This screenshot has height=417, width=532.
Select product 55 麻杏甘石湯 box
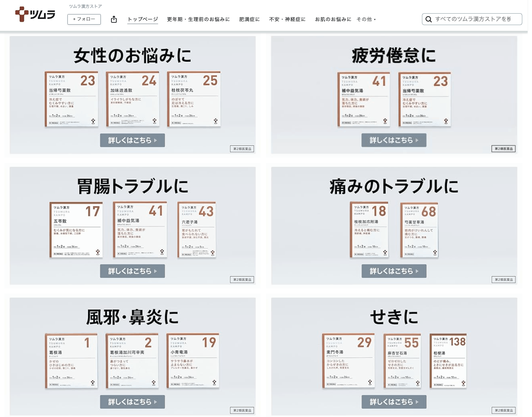pos(402,361)
